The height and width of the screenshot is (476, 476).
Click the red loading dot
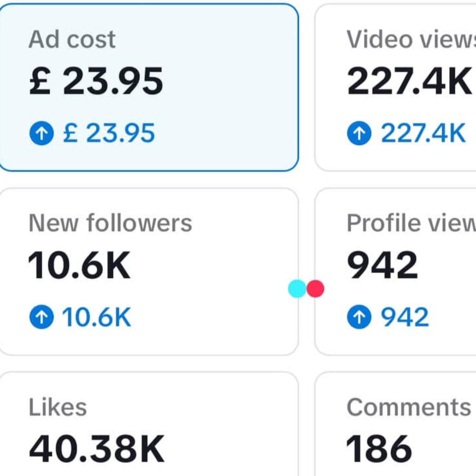pos(316,289)
